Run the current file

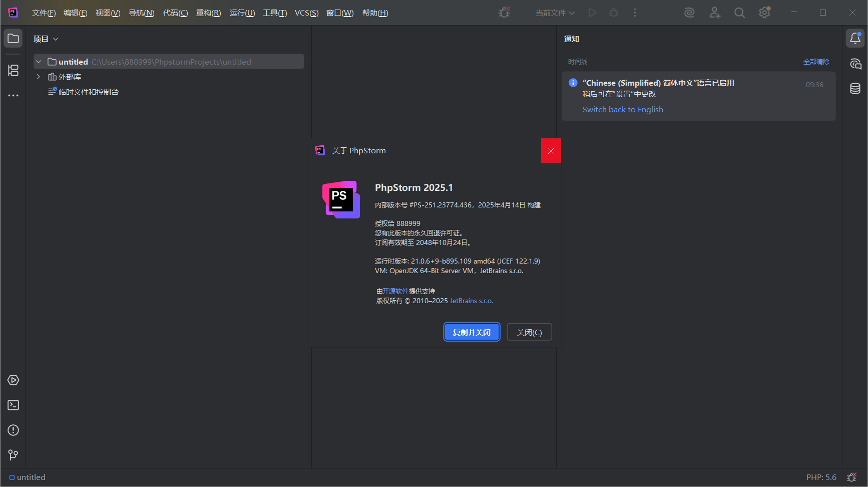click(593, 13)
